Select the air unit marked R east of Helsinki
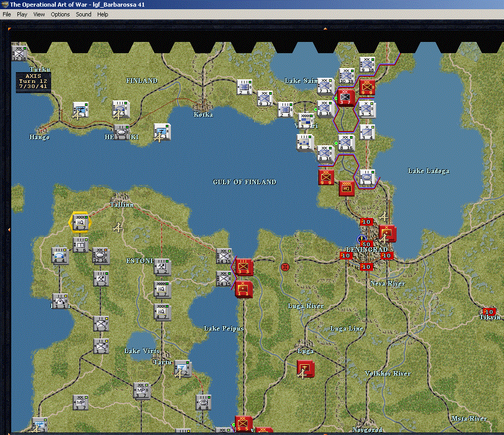 [x=162, y=132]
